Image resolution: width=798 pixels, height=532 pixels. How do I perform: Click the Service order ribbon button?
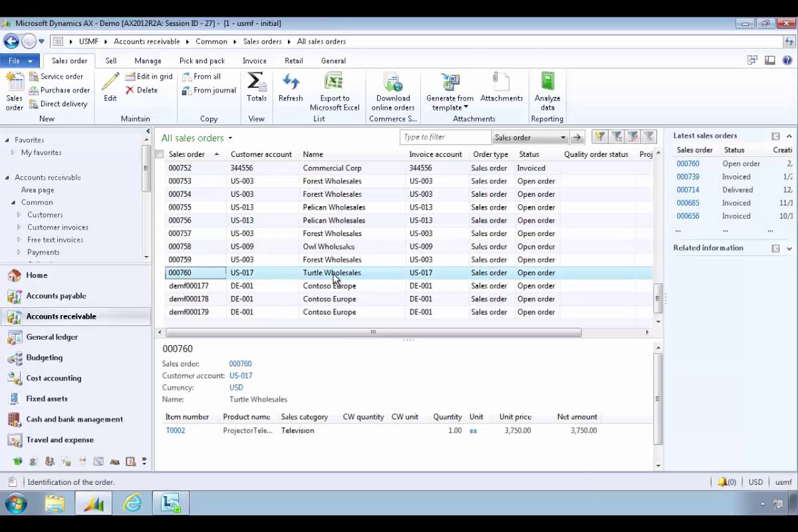56,76
